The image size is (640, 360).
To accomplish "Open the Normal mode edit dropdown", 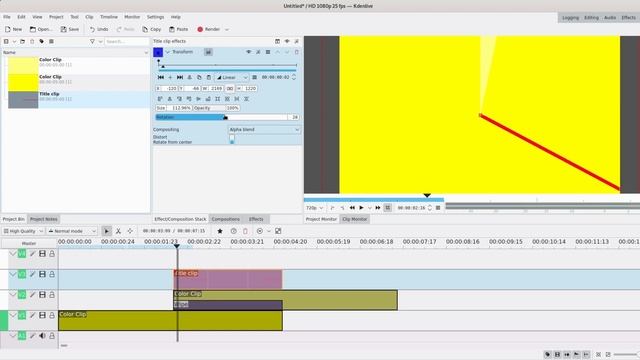I will tap(72, 231).
